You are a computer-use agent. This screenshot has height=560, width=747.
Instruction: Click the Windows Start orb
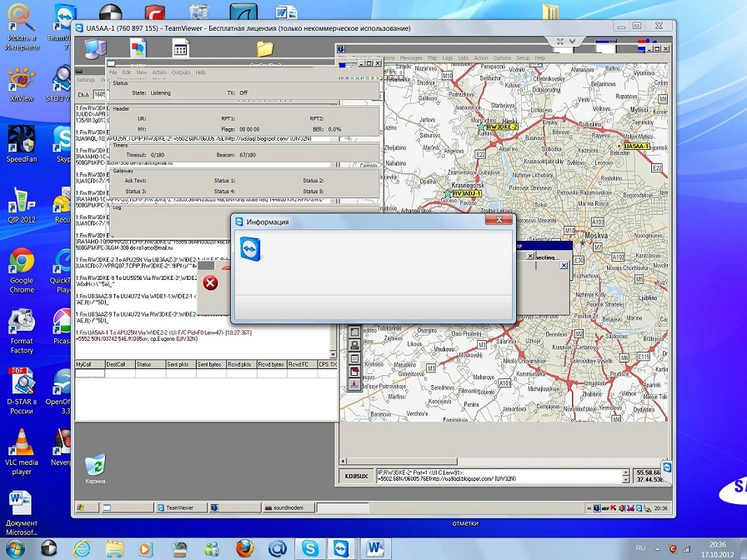(15, 549)
